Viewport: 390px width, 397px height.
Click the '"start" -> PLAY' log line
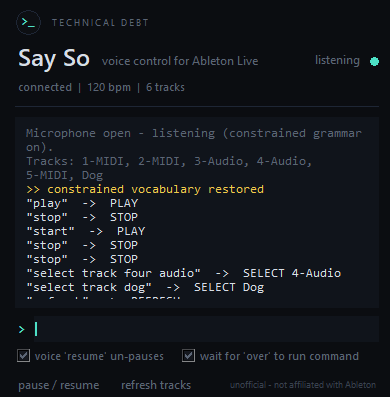click(86, 231)
